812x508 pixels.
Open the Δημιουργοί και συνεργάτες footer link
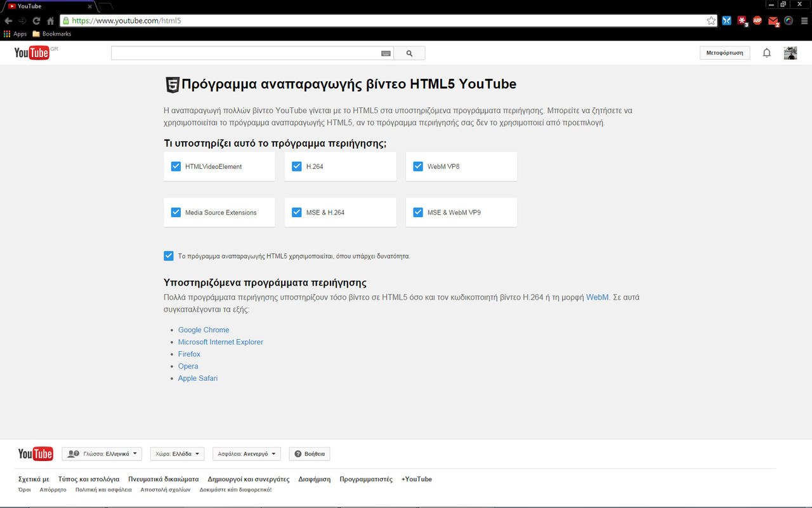pos(249,479)
